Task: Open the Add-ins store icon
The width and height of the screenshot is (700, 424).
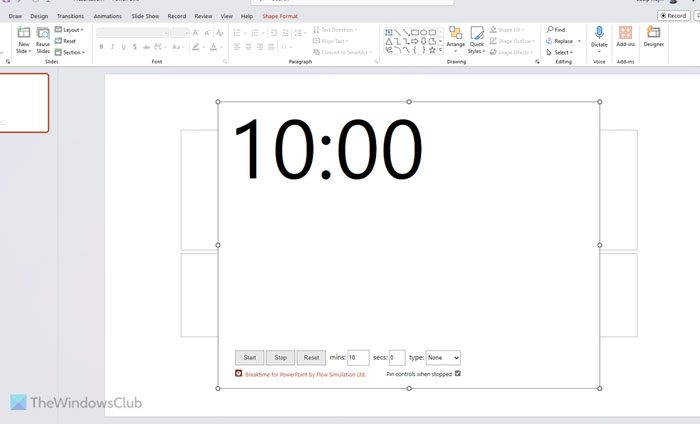Action: pos(625,33)
